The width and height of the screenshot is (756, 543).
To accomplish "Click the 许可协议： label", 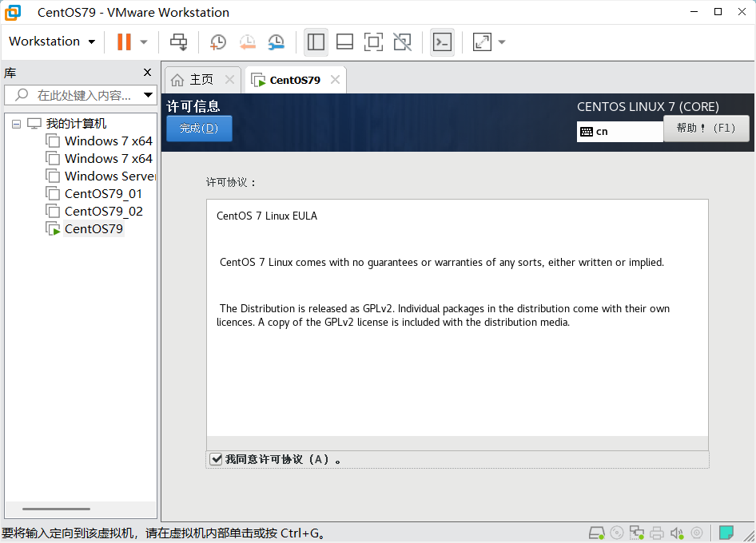I will click(231, 182).
